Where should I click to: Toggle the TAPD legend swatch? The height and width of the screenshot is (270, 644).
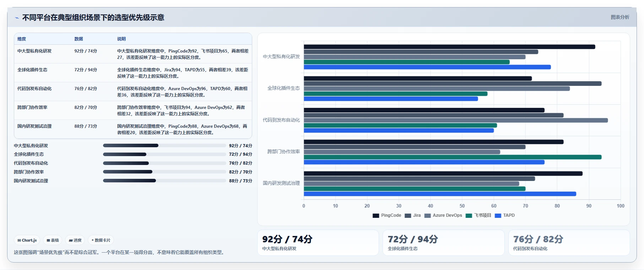[x=498, y=216]
